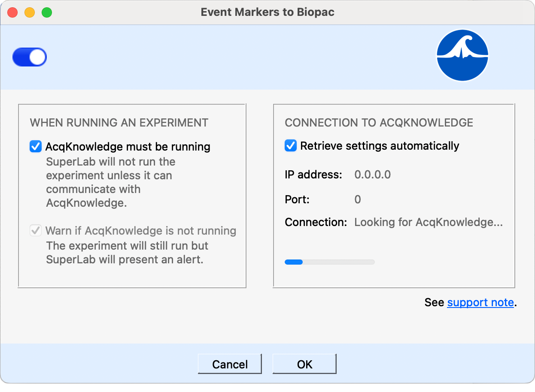
Task: Disable the event markers toggle switch
Action: pos(29,57)
